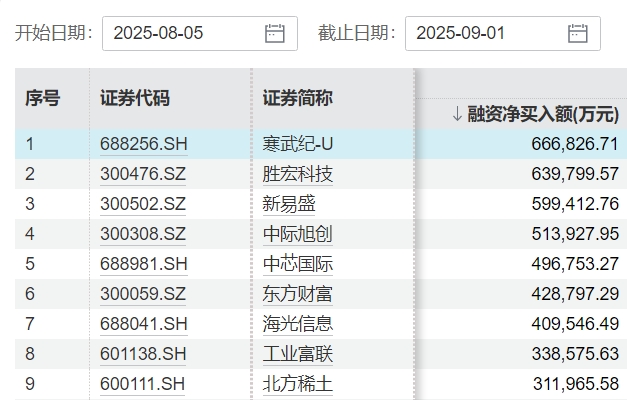Open the 海光信息 stock link
The width and height of the screenshot is (627, 400).
click(x=297, y=324)
